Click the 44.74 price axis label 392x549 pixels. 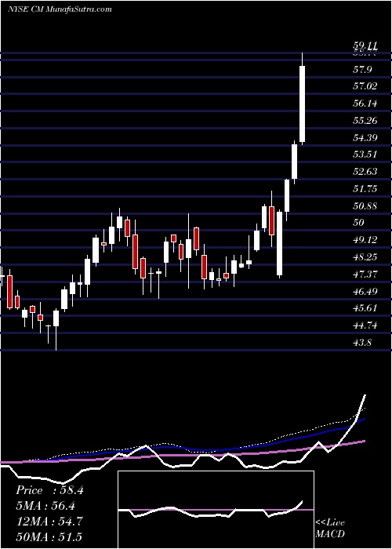[x=365, y=325]
